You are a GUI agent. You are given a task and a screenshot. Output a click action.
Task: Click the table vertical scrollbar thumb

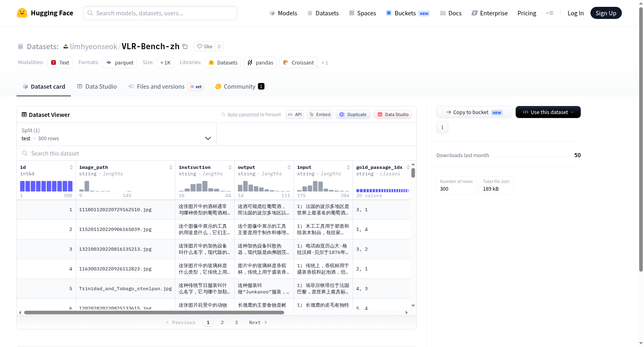click(413, 173)
